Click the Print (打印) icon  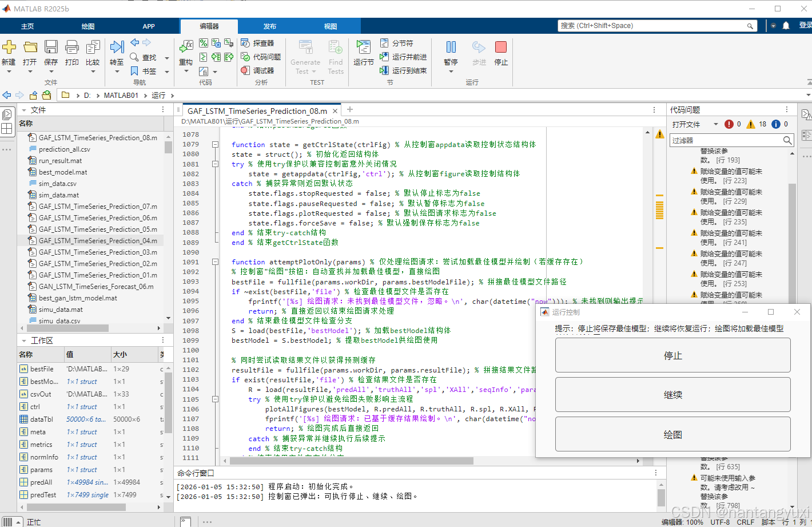pos(72,48)
